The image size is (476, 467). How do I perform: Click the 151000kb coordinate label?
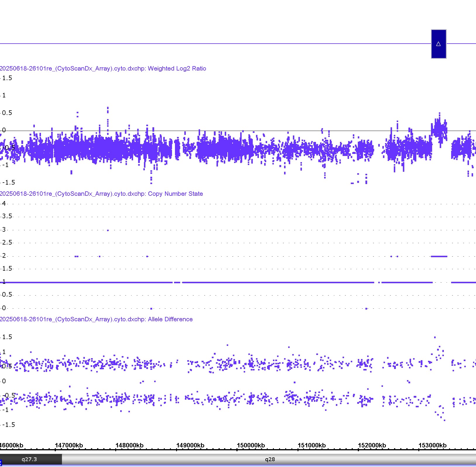pos(312,445)
